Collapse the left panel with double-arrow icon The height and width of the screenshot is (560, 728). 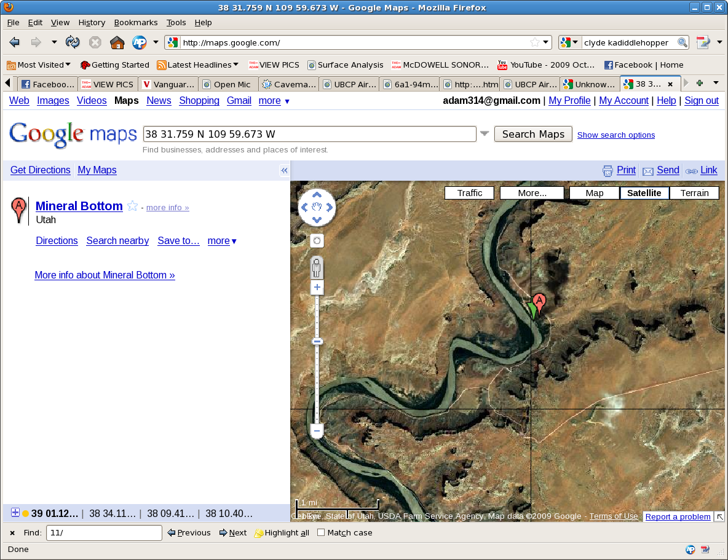[x=284, y=171]
